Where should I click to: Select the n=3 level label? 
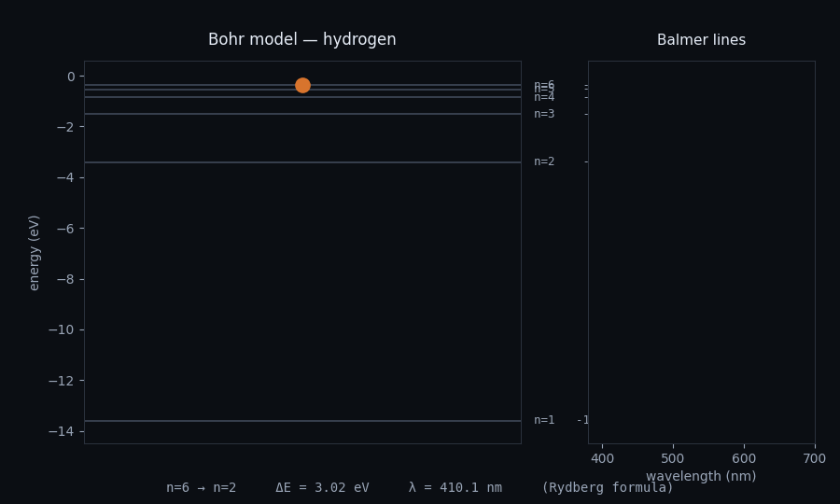(544, 114)
